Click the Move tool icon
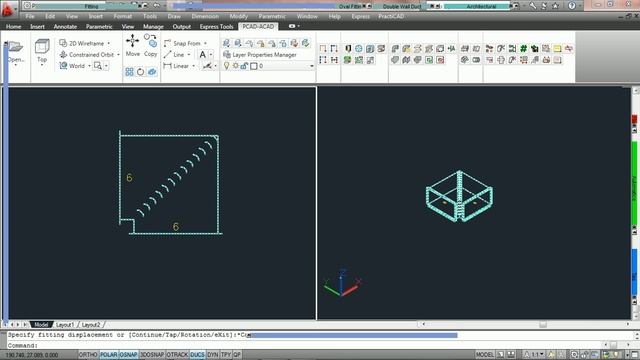The image size is (640, 360). click(132, 41)
